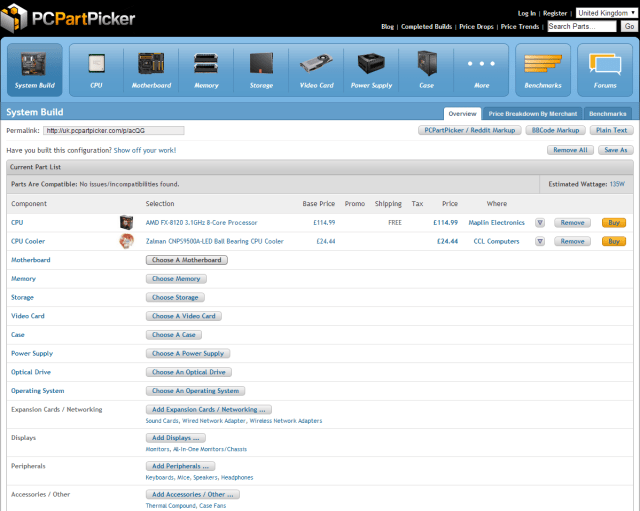The image size is (640, 511).
Task: Remove the Zalman CPU Cooler
Action: click(572, 242)
